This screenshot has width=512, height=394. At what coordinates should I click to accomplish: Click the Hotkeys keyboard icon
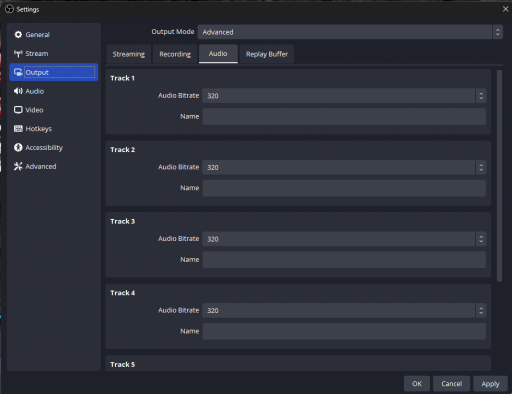18,129
